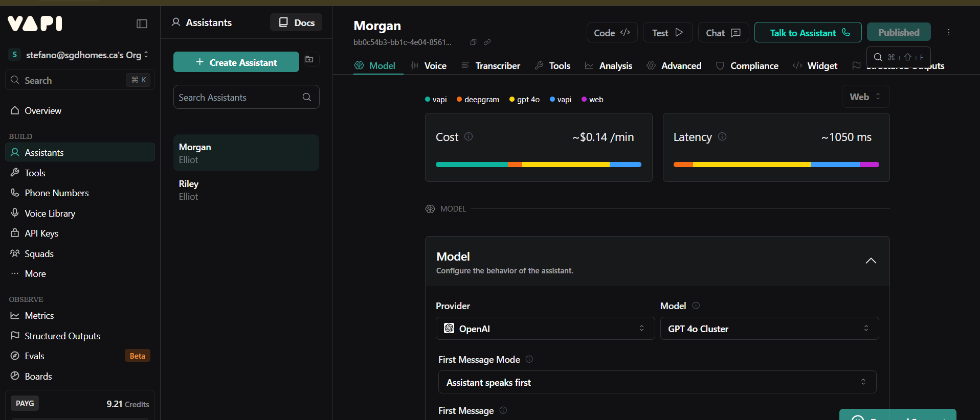Click the PAYG plan badge
The image size is (980, 420).
click(x=25, y=404)
